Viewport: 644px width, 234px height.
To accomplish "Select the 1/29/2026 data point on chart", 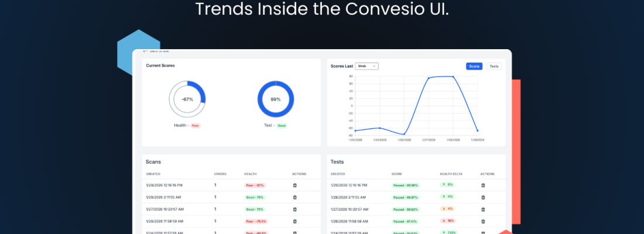I will pos(477,130).
